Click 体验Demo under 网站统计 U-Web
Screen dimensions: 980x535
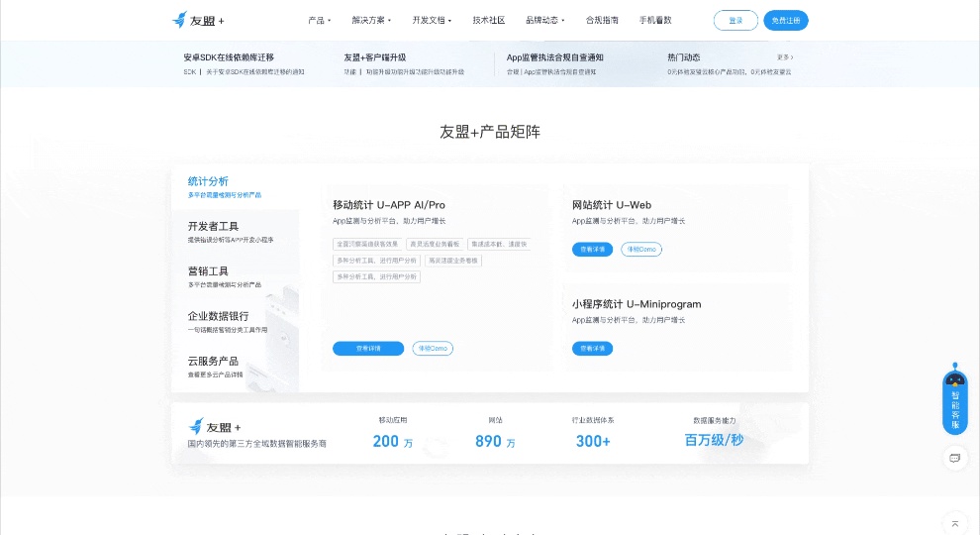pos(641,249)
